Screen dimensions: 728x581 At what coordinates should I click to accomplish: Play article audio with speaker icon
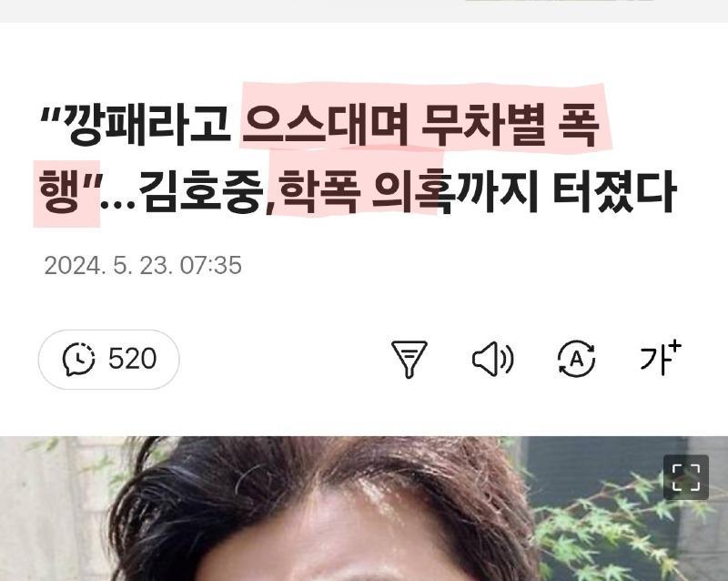point(492,360)
